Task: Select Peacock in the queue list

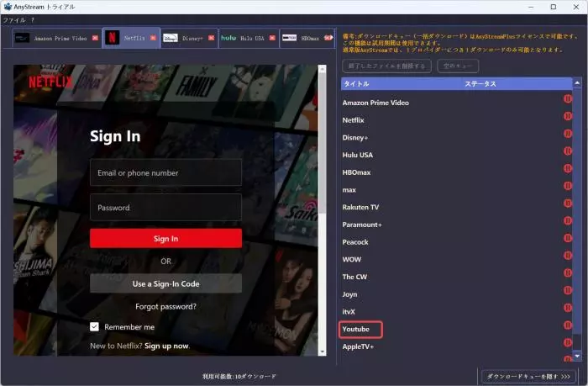Action: [x=355, y=242]
